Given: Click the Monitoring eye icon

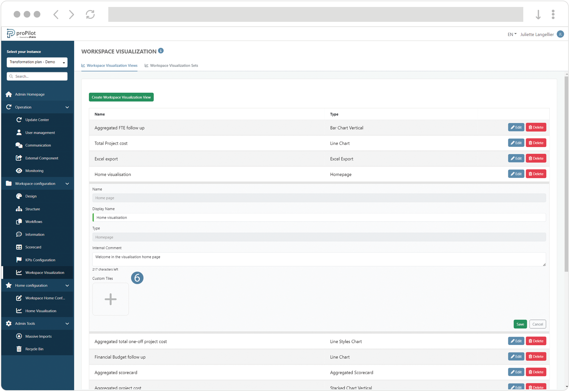Looking at the screenshot, I should [x=19, y=171].
